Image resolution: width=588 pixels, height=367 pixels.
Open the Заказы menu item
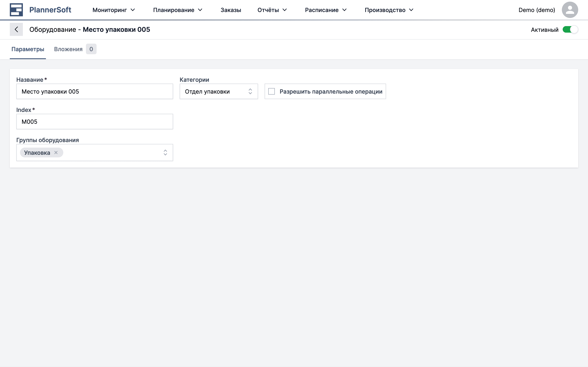[x=231, y=10]
